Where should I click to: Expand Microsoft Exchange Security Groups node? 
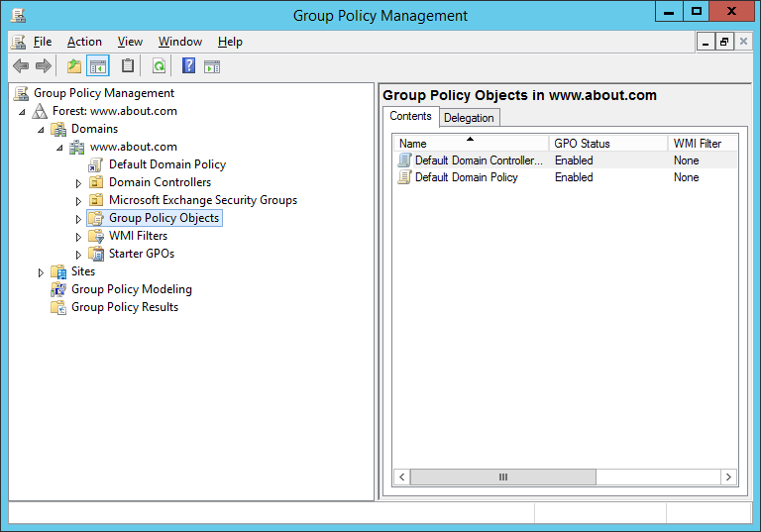(x=78, y=201)
